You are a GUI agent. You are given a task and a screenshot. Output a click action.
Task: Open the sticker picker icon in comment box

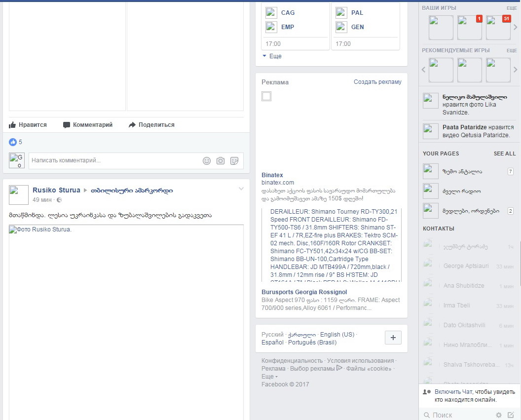[x=234, y=161]
